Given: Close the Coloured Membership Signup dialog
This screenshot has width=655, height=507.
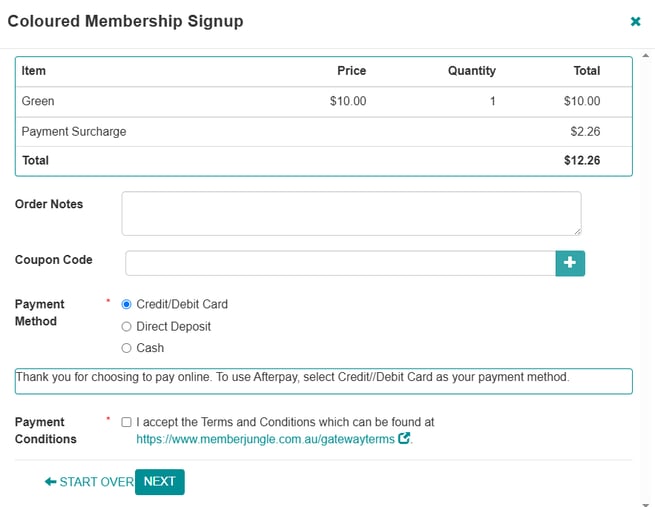Looking at the screenshot, I should tap(635, 21).
